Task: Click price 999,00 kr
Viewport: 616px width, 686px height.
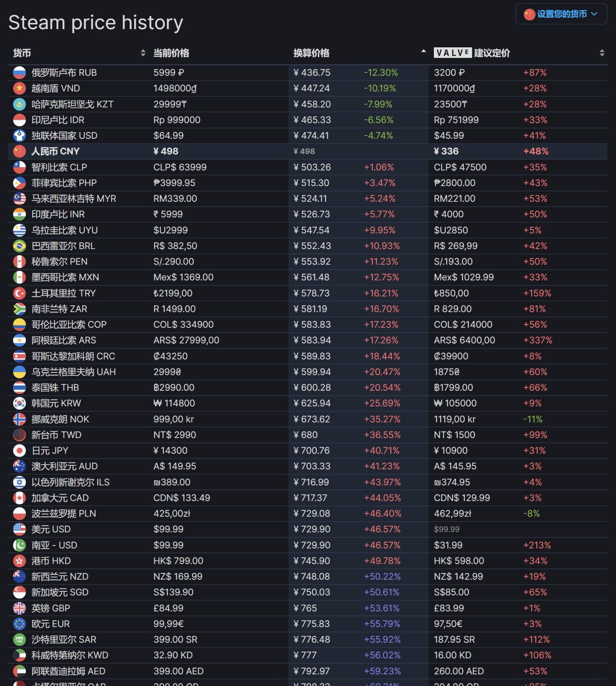Action: tap(174, 419)
